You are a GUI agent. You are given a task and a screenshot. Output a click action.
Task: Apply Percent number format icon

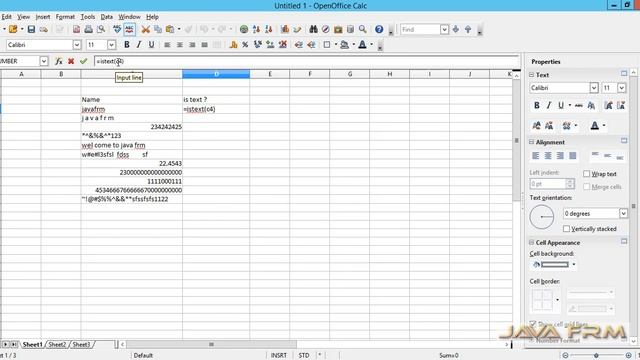pos(245,44)
